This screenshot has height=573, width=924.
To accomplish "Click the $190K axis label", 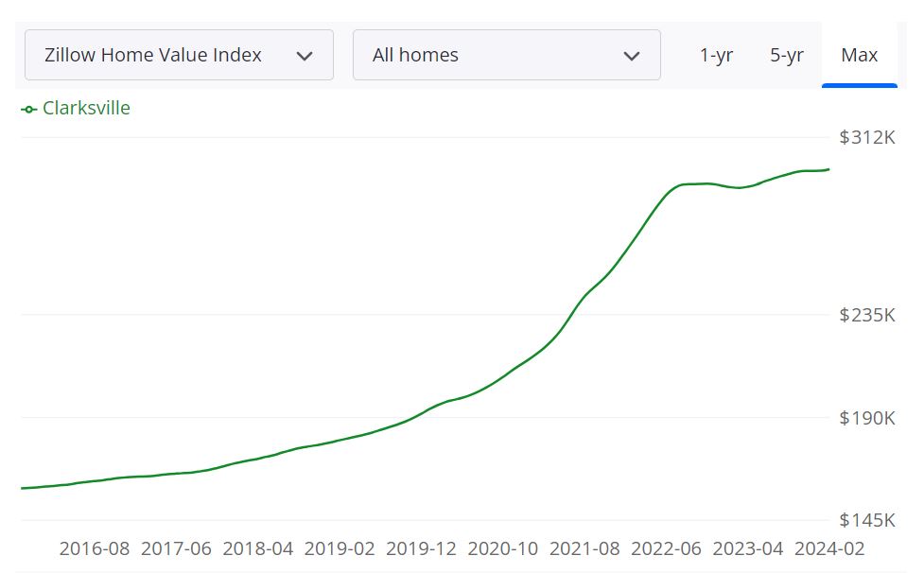I will pyautogui.click(x=864, y=417).
